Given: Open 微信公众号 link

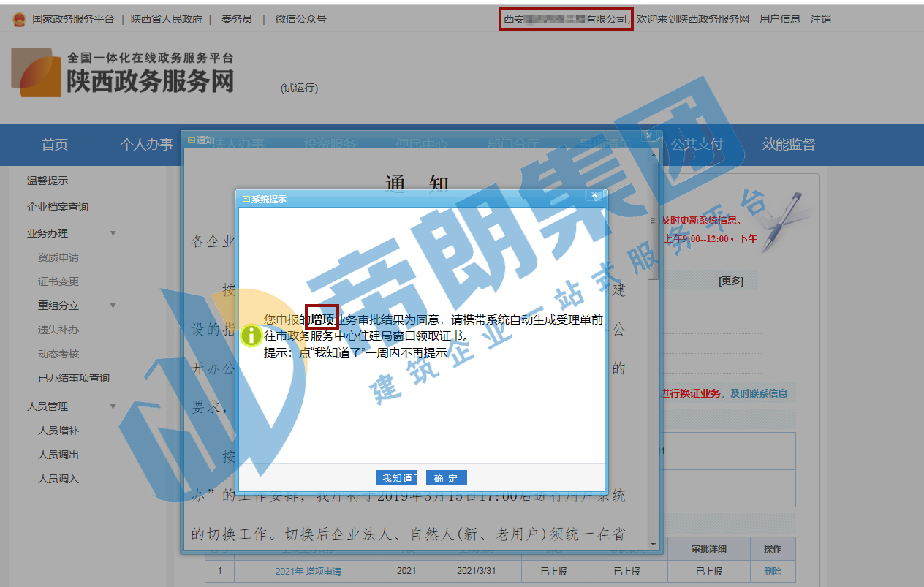Looking at the screenshot, I should (300, 19).
